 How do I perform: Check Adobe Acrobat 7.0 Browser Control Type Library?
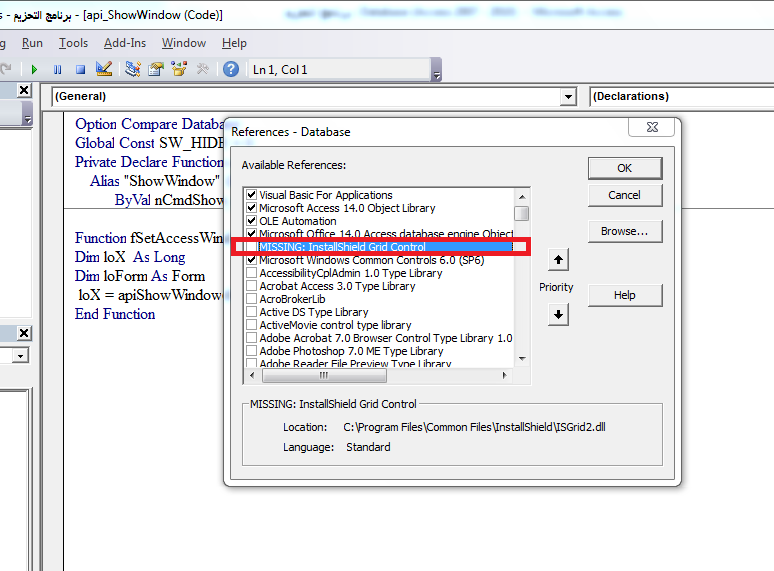click(251, 338)
